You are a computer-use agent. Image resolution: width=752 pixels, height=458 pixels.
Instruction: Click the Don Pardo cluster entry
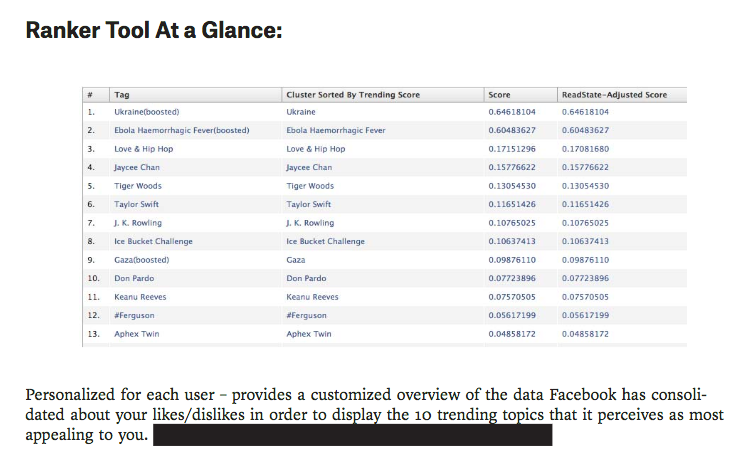tap(306, 278)
